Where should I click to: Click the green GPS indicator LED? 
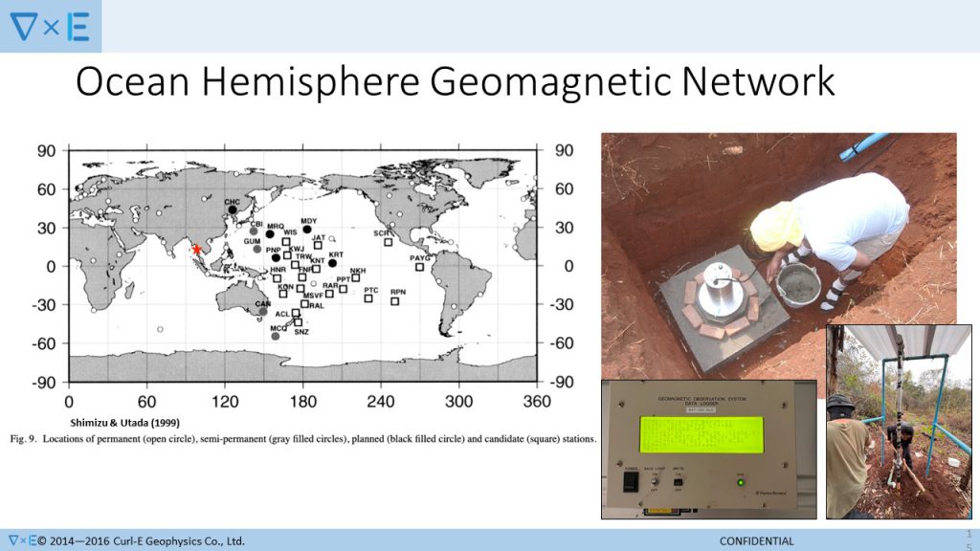point(740,481)
